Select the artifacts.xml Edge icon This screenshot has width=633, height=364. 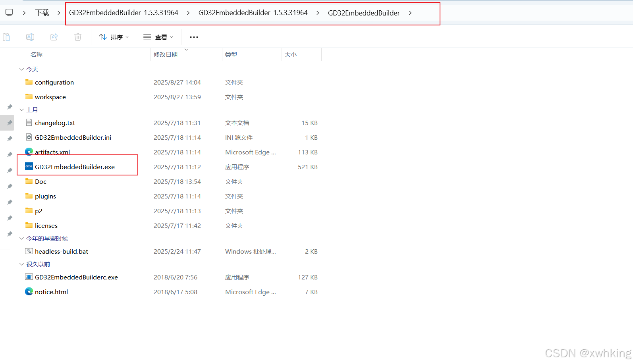pos(29,152)
